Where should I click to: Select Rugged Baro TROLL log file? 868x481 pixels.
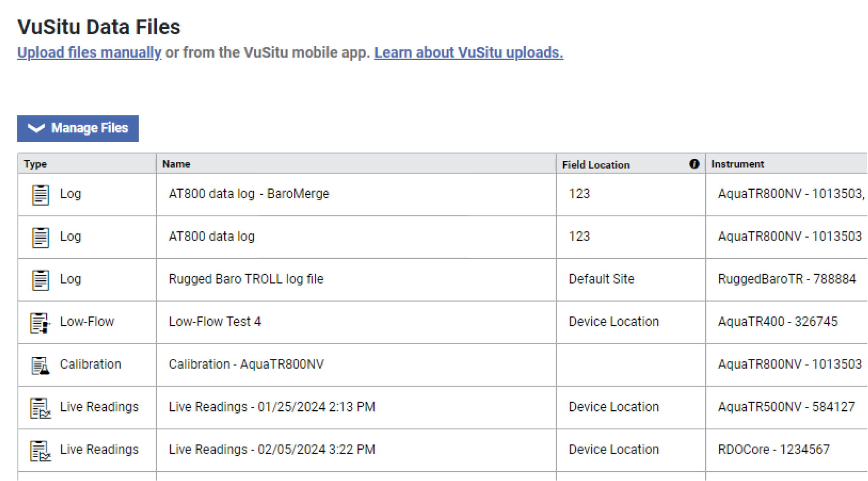[x=246, y=279]
